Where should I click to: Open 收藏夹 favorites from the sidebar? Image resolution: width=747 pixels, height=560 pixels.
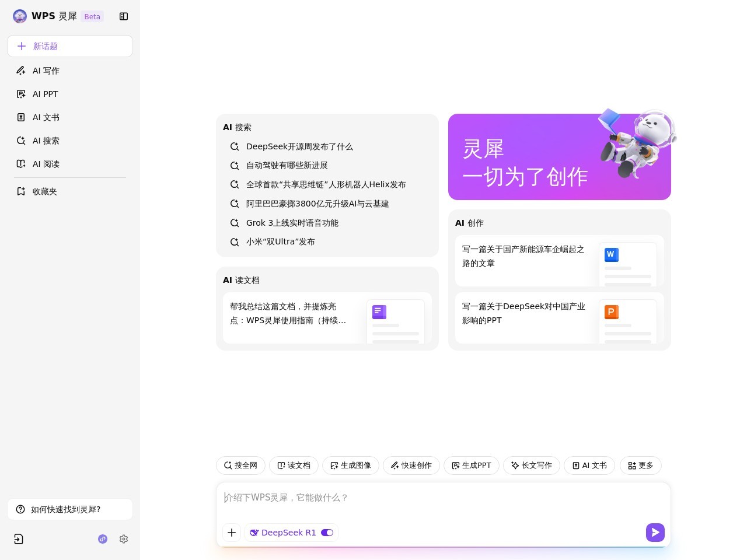(x=44, y=191)
